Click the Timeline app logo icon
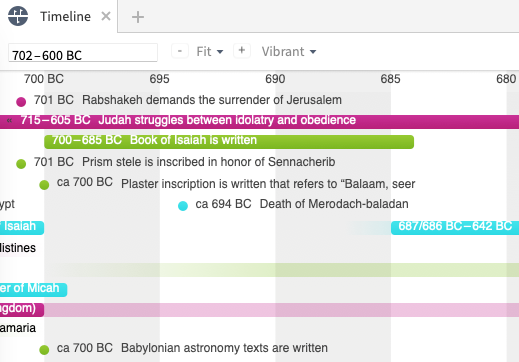519x362 pixels. point(18,16)
